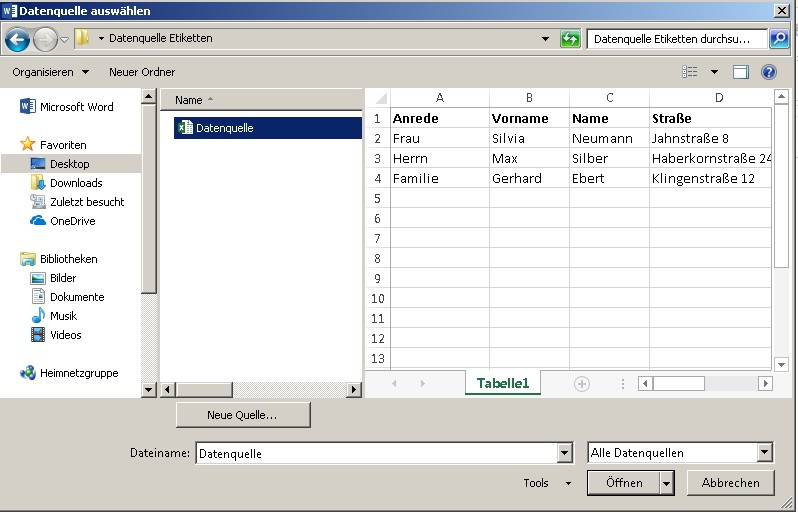
Task: Click the search magnifier icon
Action: [x=779, y=39]
